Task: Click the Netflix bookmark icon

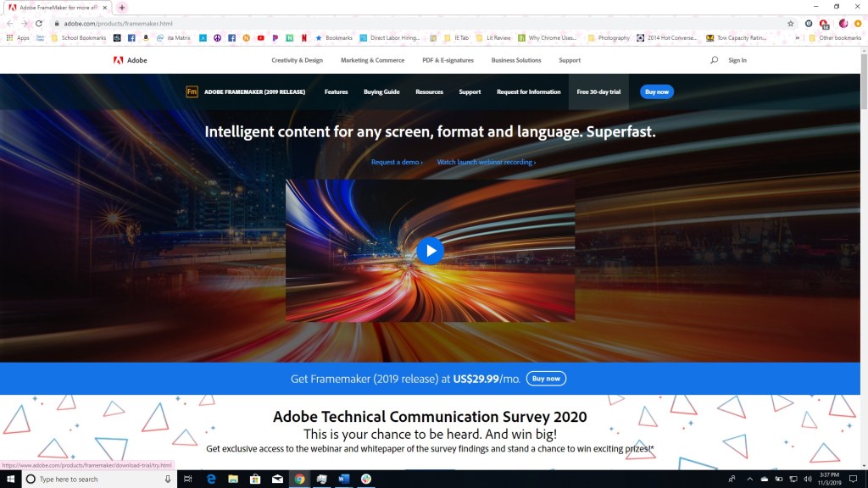Action: click(304, 38)
